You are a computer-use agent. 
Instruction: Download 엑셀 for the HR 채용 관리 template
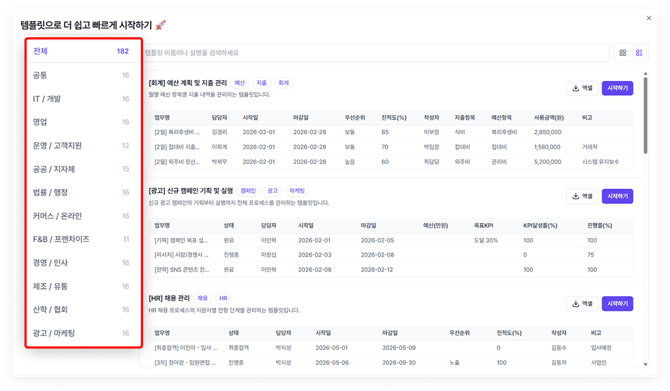coord(582,304)
